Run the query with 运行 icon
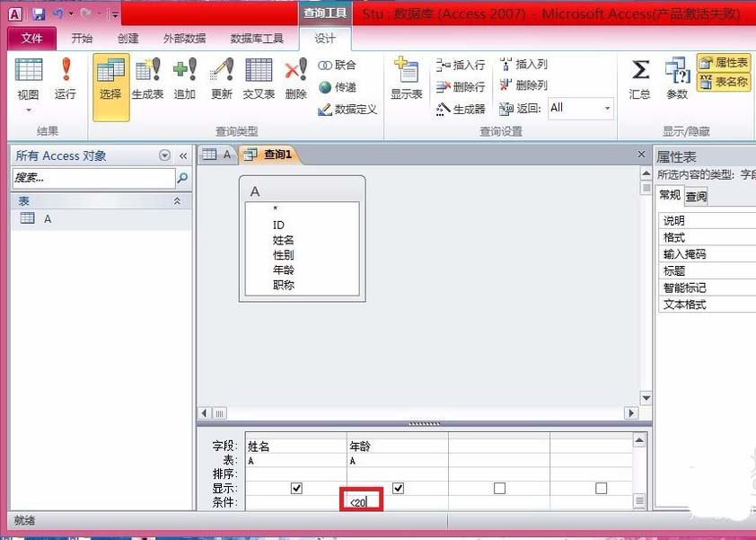 (x=65, y=80)
